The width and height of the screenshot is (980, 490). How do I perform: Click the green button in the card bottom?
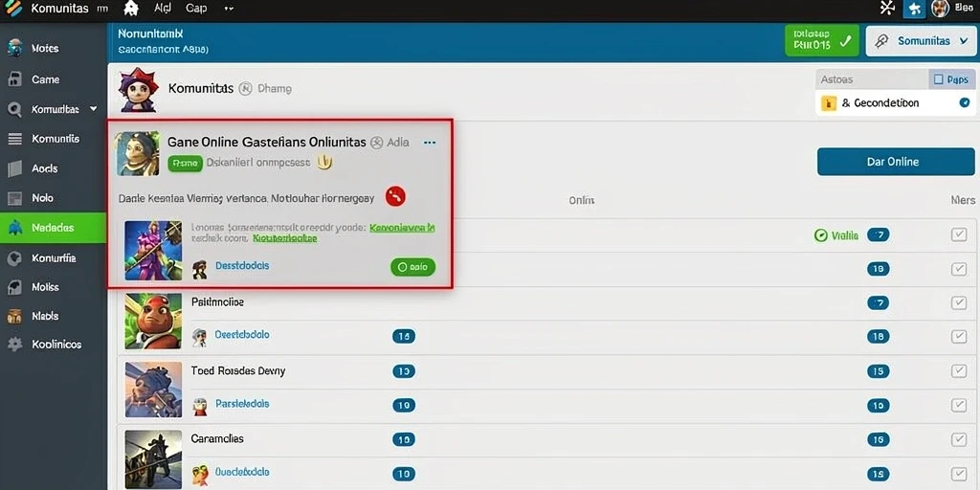click(412, 268)
